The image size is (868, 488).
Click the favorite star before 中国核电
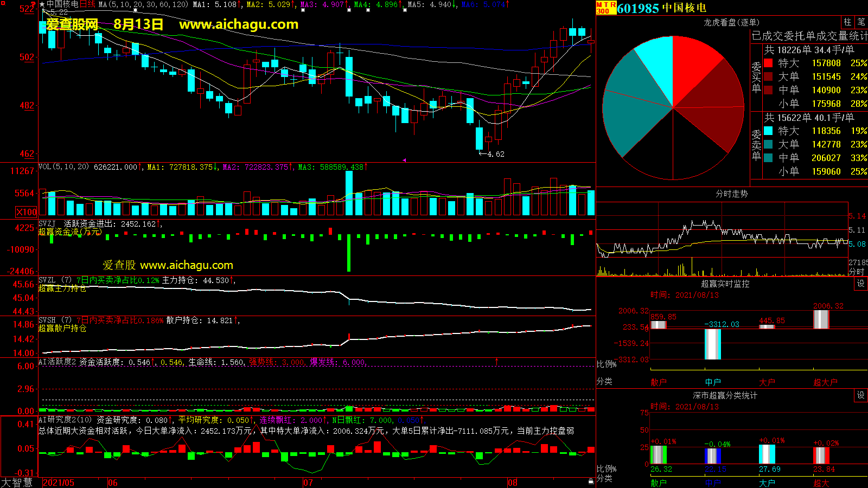click(42, 4)
